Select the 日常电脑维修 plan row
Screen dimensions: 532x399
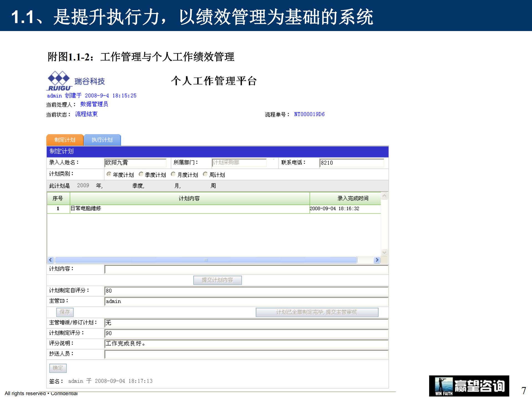coord(87,209)
